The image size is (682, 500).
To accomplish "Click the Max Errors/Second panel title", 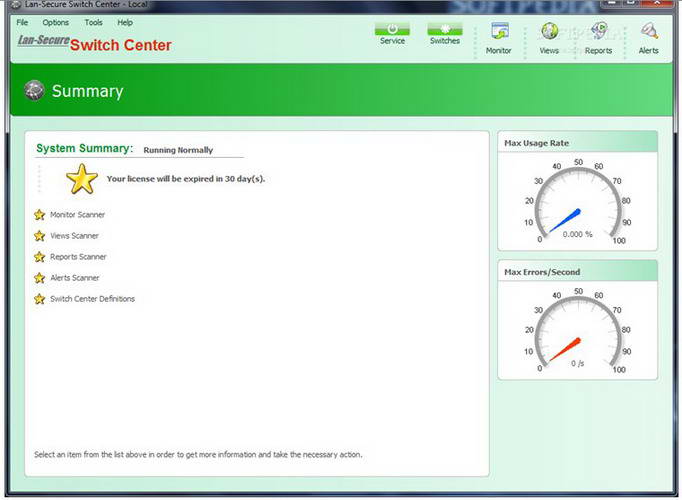I will [x=542, y=272].
